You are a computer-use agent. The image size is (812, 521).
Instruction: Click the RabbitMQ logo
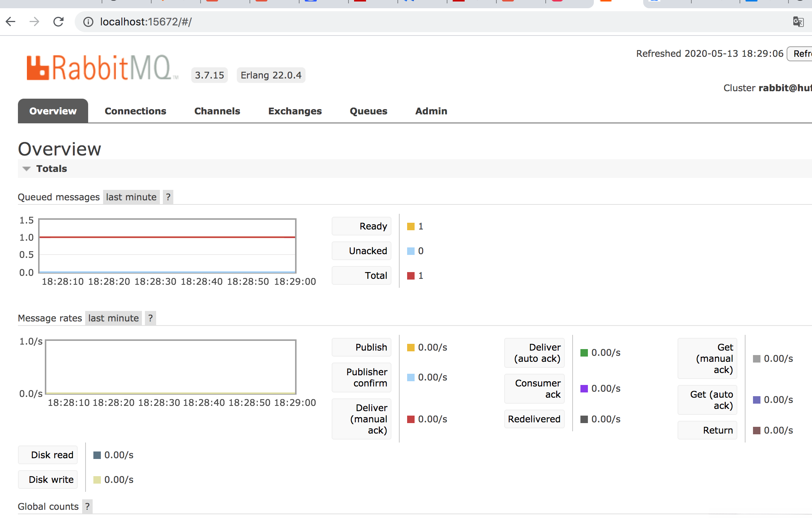pos(102,68)
